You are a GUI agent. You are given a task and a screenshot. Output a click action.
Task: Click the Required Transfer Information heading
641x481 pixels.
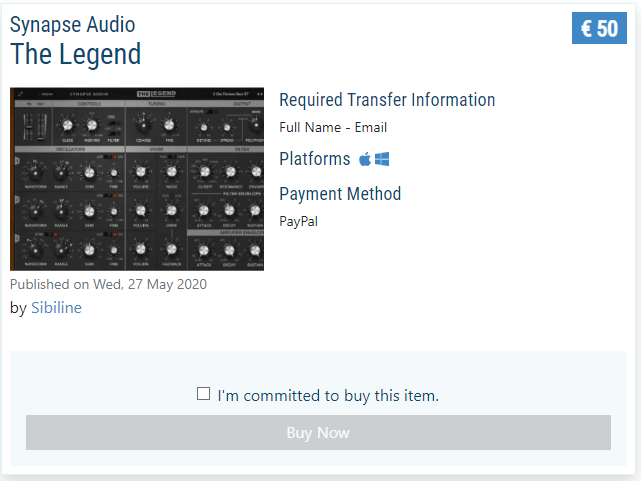click(x=387, y=100)
